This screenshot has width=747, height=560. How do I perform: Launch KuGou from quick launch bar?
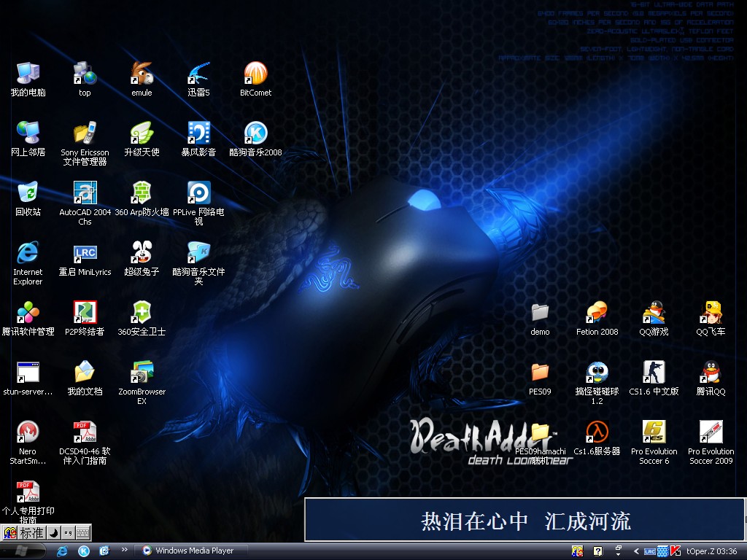coord(84,551)
